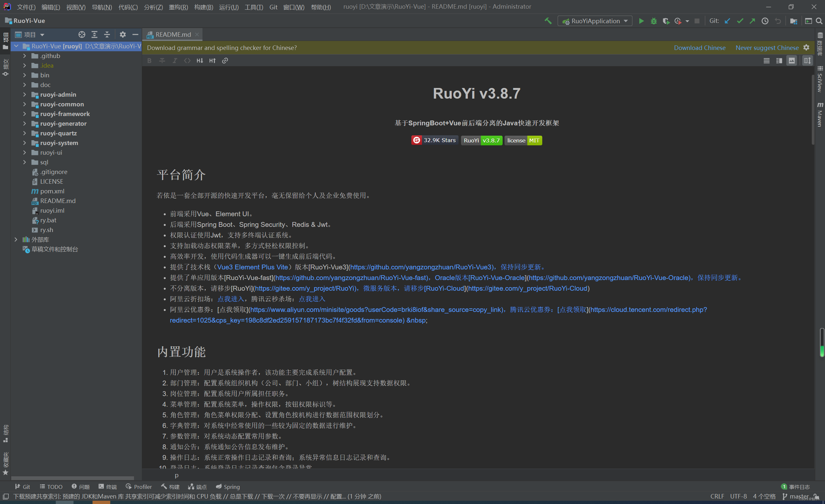
Task: Click the Git commit checkmark icon
Action: click(x=740, y=21)
